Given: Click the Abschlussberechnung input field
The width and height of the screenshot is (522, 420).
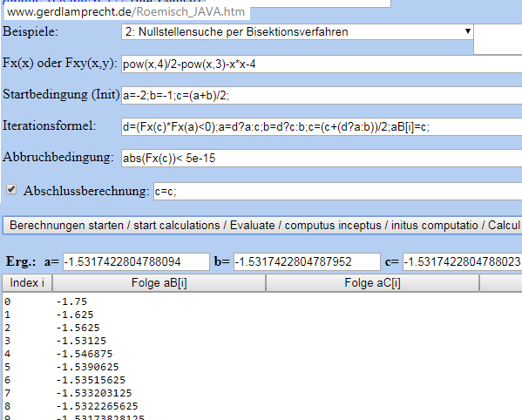Looking at the screenshot, I should [x=337, y=192].
